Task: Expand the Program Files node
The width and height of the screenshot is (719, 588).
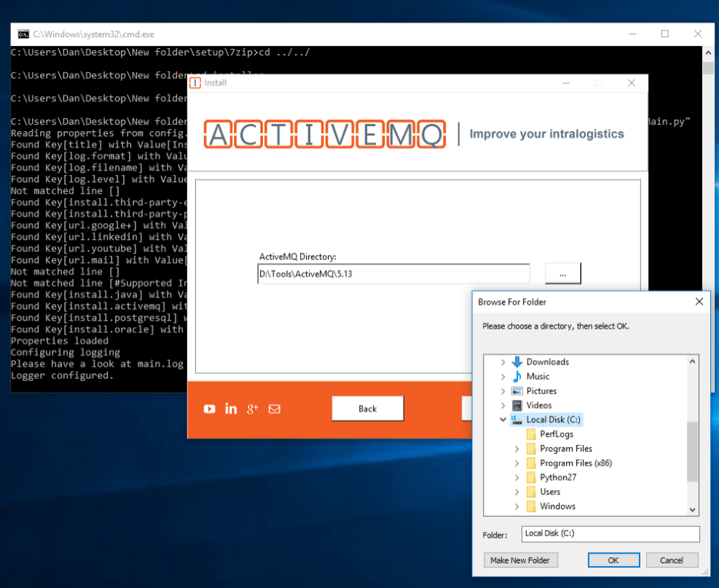Action: pos(517,449)
